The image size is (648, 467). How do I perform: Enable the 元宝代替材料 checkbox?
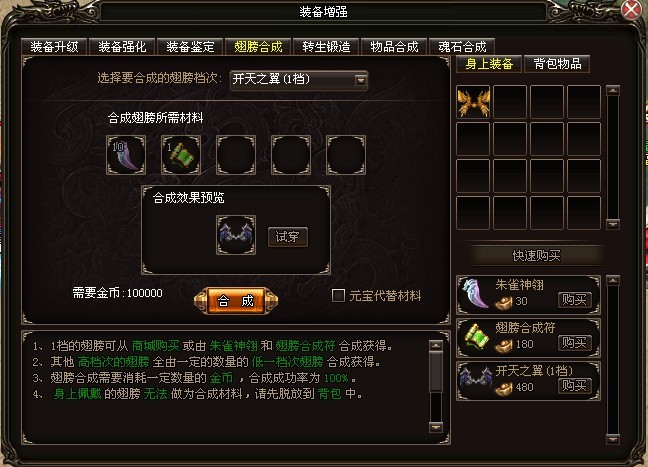point(338,295)
